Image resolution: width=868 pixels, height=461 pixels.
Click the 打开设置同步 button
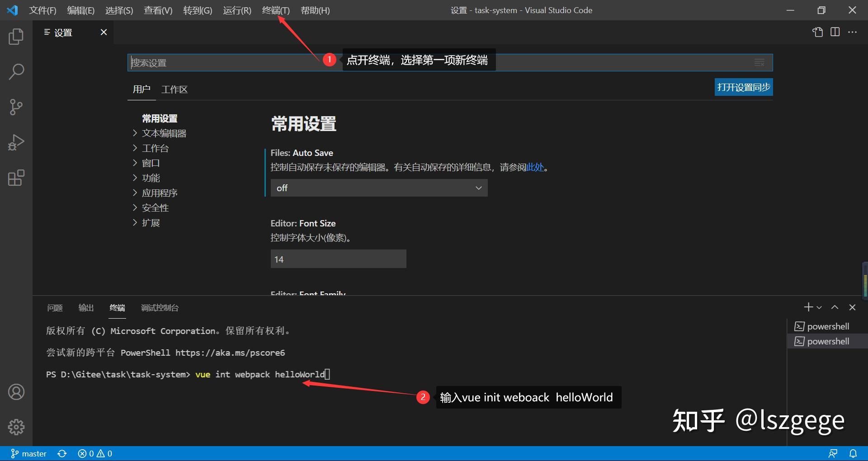[743, 87]
